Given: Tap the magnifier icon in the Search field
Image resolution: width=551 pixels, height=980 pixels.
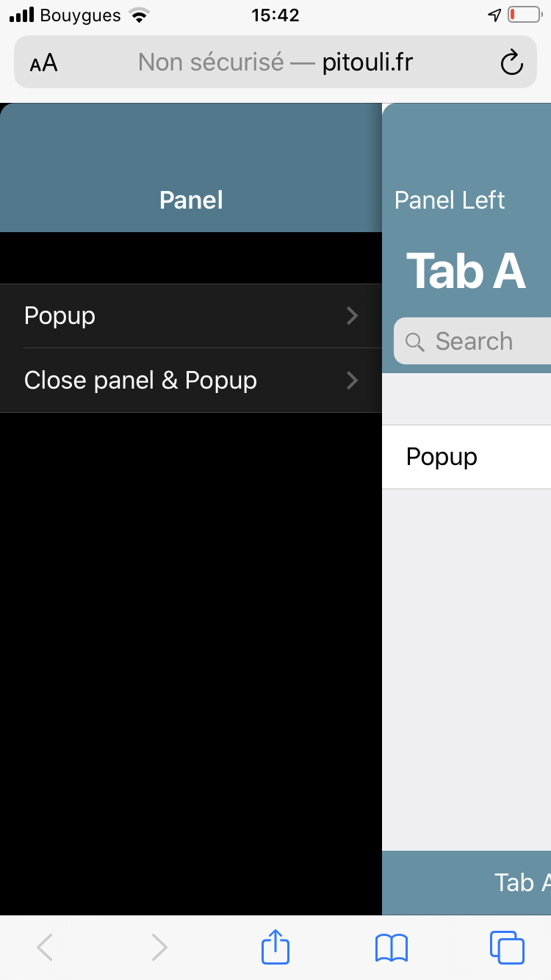Looking at the screenshot, I should click(x=415, y=342).
